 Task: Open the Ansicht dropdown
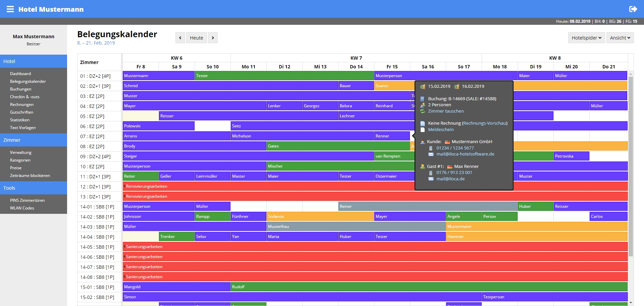point(620,38)
